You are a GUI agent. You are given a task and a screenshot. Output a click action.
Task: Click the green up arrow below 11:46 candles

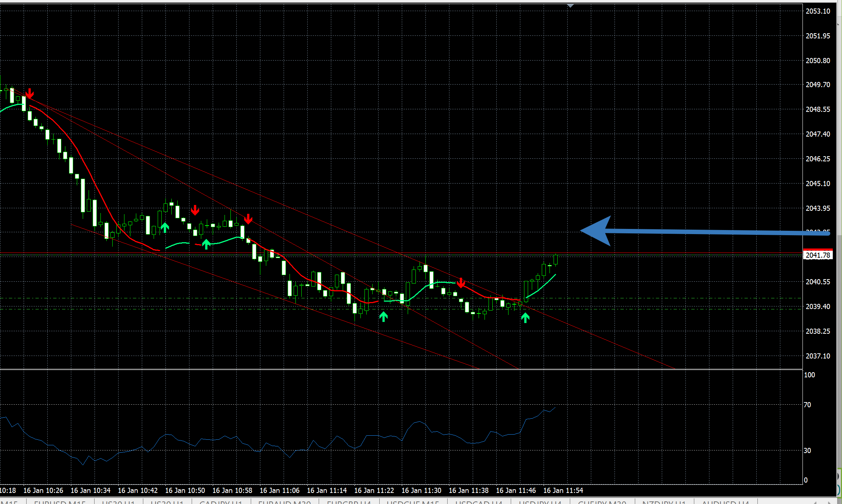click(525, 318)
